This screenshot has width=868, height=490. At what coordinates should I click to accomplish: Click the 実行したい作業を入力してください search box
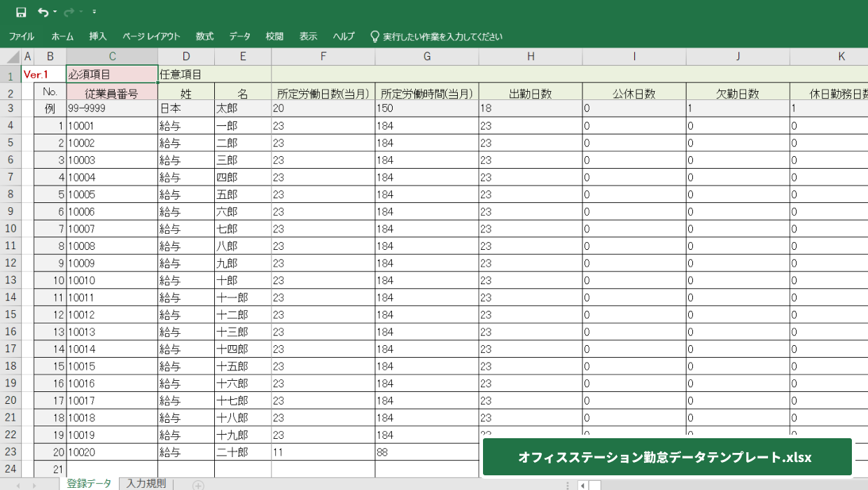tap(442, 36)
